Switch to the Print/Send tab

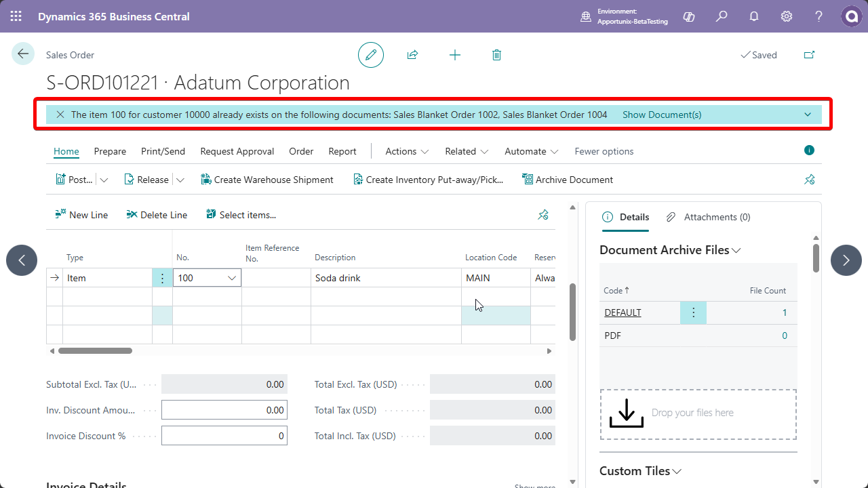click(163, 151)
